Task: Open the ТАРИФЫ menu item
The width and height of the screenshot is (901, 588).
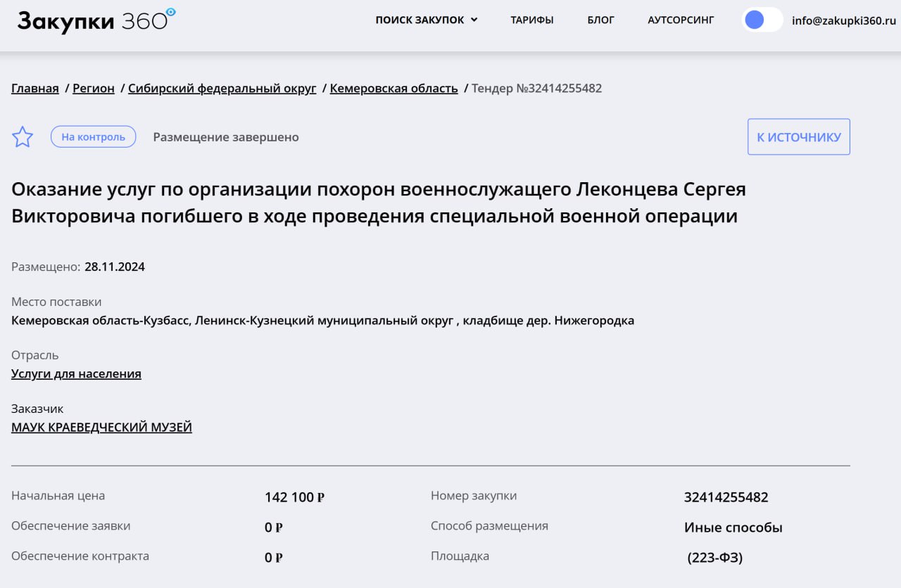Action: click(x=532, y=20)
